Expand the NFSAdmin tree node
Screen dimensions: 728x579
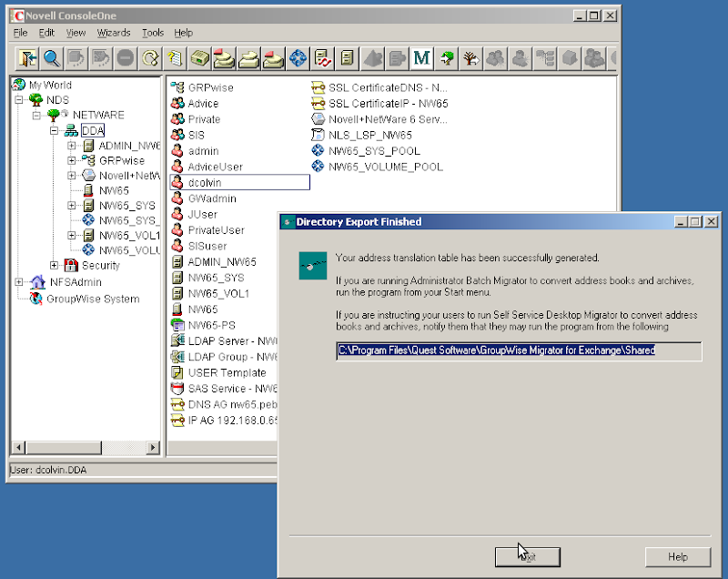coord(19,282)
